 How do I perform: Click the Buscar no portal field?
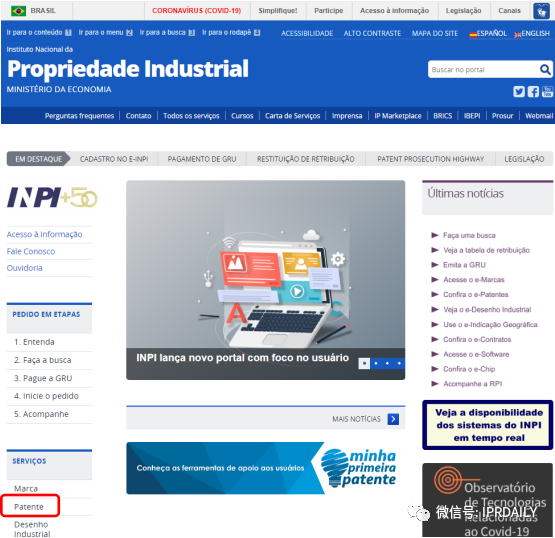(483, 69)
